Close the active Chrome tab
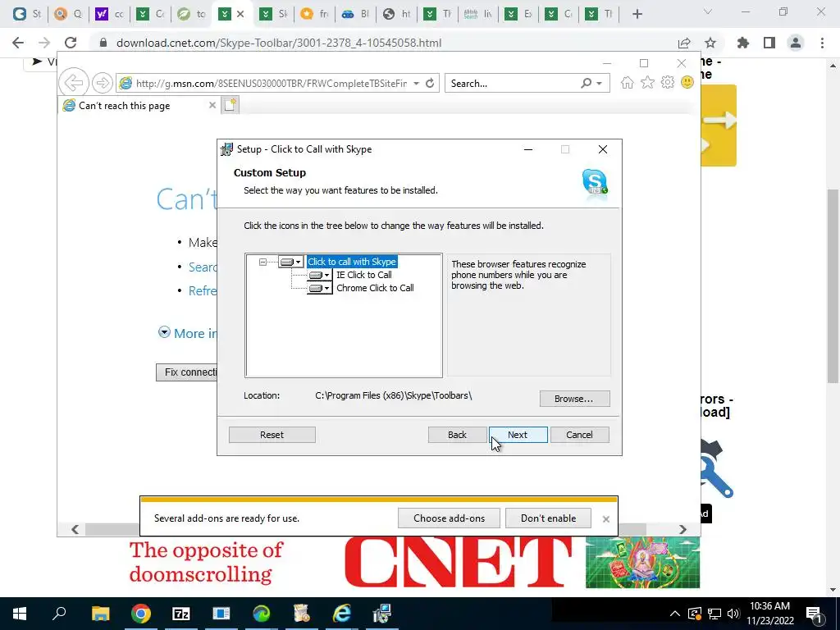Image resolution: width=840 pixels, height=630 pixels. [x=240, y=15]
